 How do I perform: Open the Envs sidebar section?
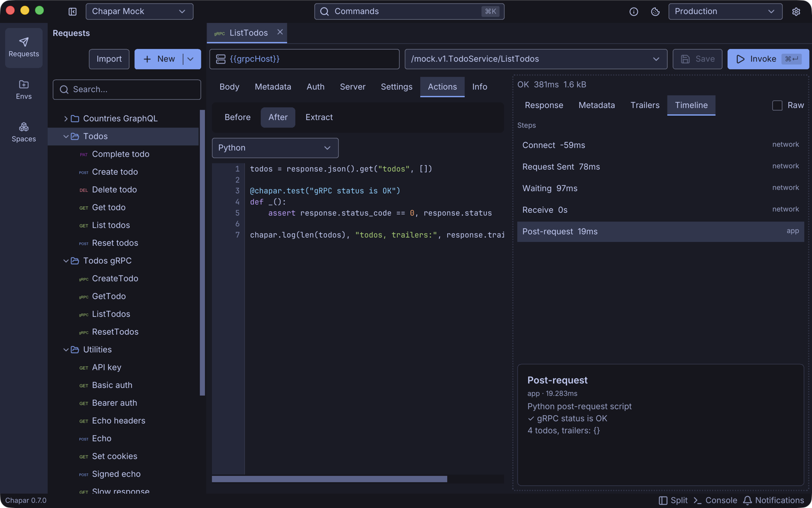(x=24, y=90)
